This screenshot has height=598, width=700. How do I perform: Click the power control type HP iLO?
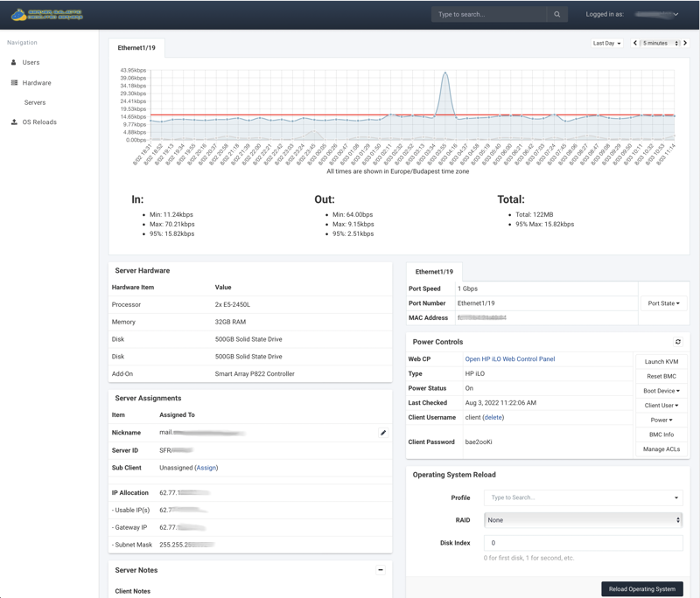pyautogui.click(x=474, y=373)
